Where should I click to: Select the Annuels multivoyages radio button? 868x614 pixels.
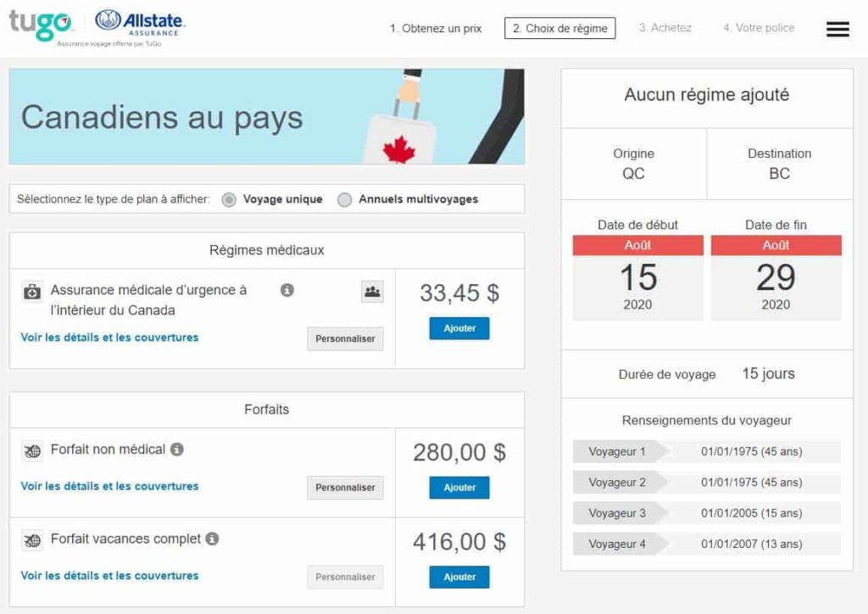click(344, 200)
